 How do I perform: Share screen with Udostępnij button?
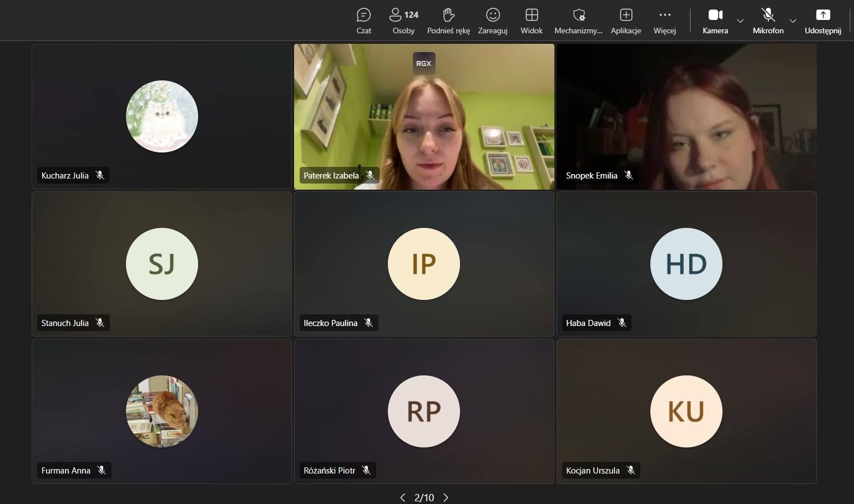point(822,21)
